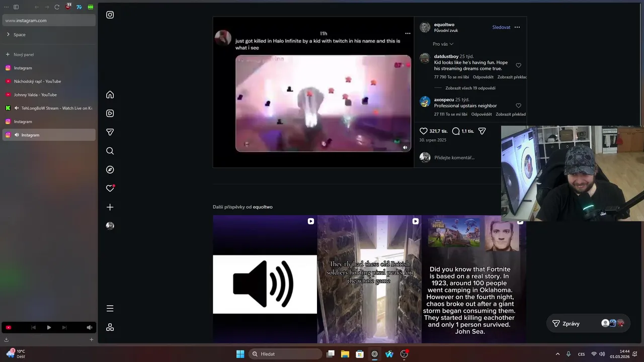This screenshot has height=362, width=644.
Task: Reload page with browser refresh icon
Action: pos(57,7)
